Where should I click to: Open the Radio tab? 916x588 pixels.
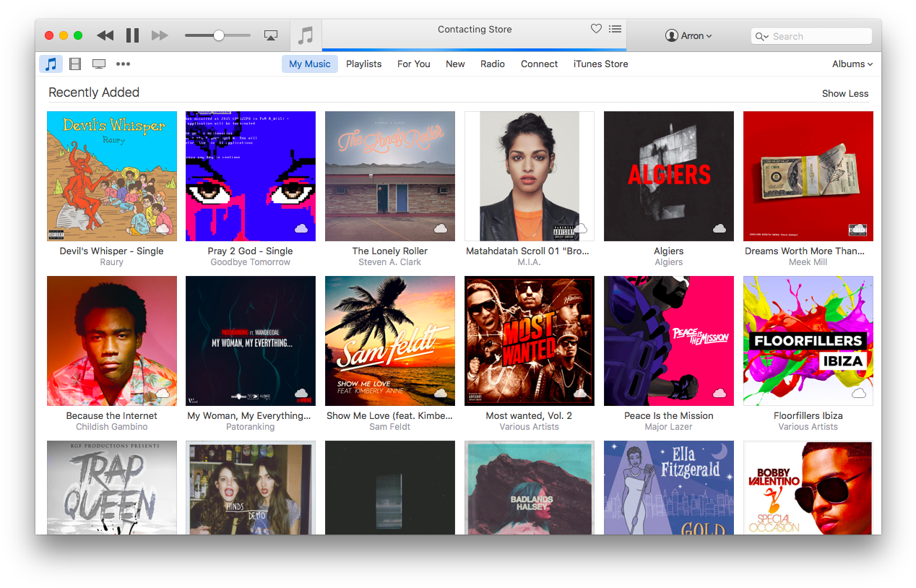pyautogui.click(x=492, y=64)
